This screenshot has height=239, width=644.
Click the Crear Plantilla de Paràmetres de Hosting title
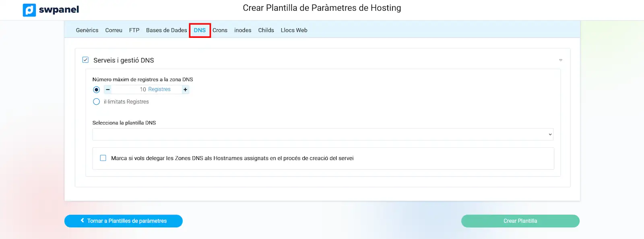(322, 8)
